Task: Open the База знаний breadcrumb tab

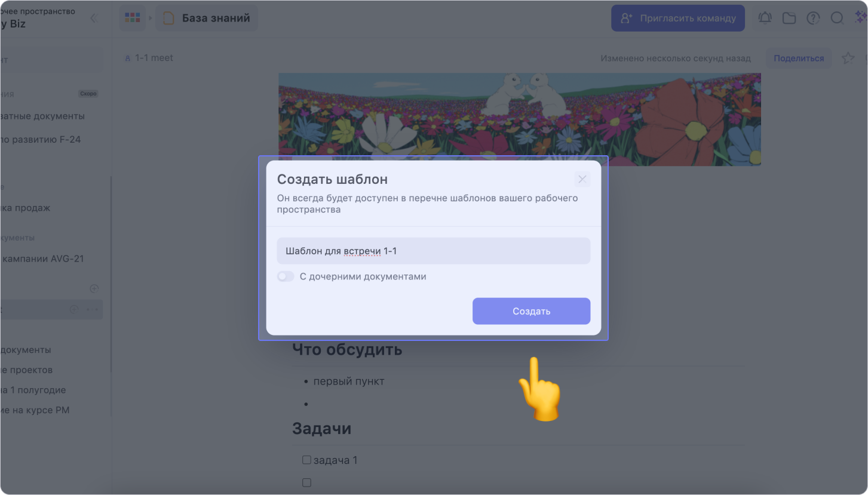Action: coord(207,18)
